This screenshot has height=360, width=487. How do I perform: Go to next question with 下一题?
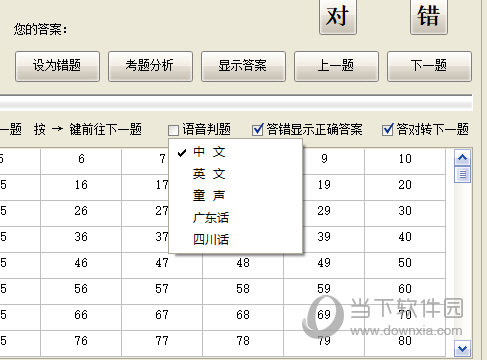pyautogui.click(x=429, y=66)
